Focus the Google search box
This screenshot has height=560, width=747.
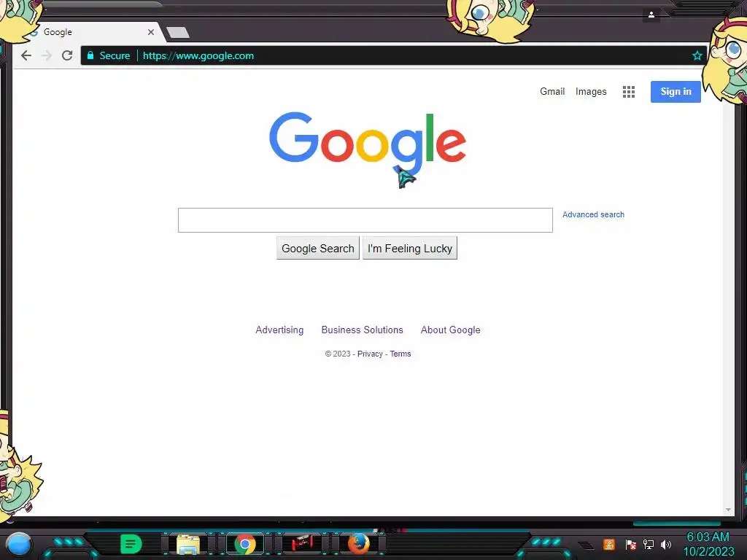(365, 220)
